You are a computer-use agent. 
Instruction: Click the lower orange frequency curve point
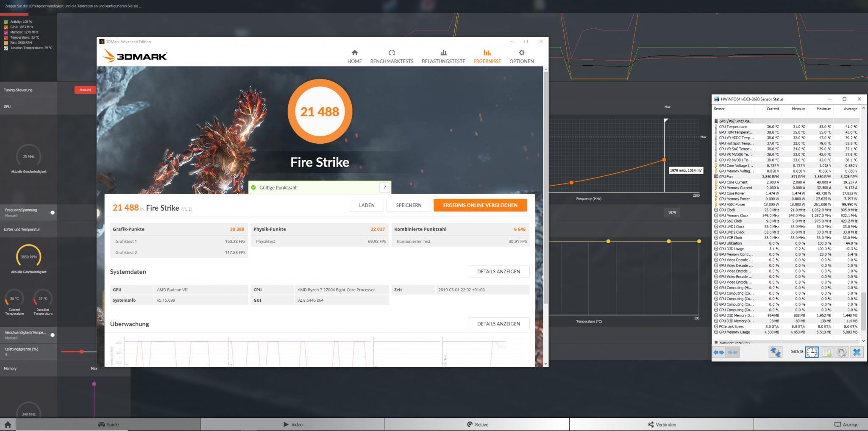tap(572, 183)
